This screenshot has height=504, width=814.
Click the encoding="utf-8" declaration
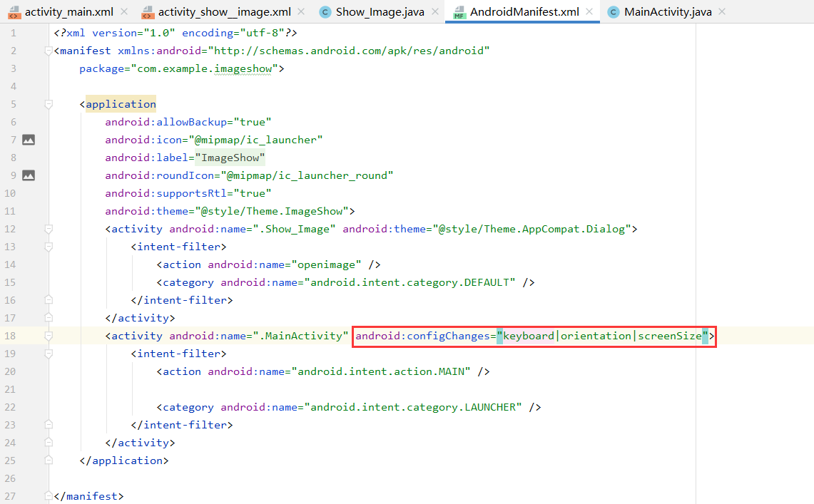tap(233, 34)
